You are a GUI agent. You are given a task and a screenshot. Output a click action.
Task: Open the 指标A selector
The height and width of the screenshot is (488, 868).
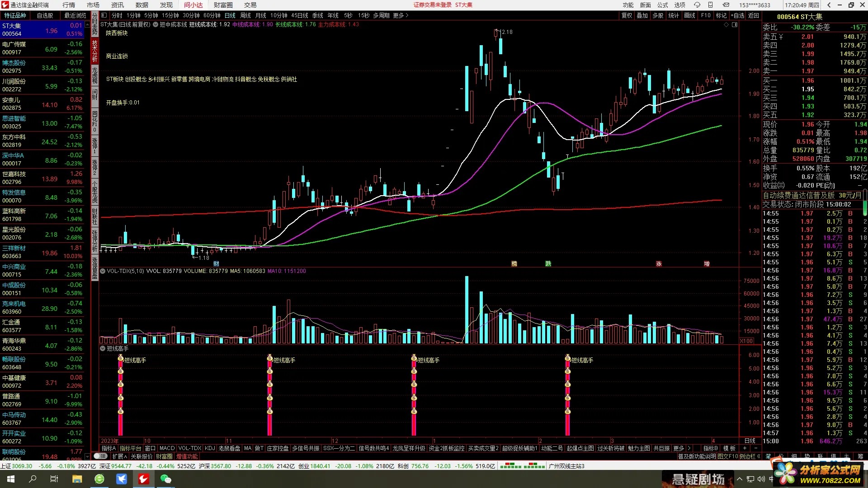click(108, 448)
